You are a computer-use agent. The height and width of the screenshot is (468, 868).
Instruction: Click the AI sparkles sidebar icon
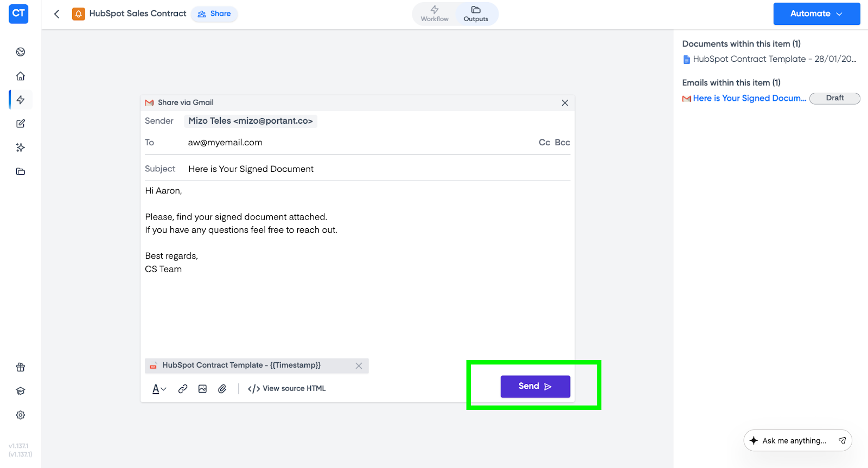[21, 148]
